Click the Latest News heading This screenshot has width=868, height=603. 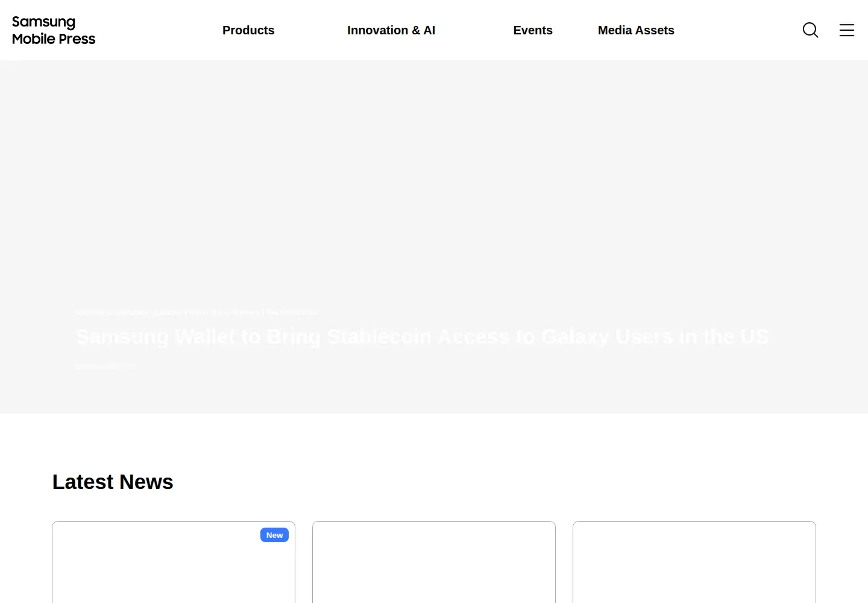tap(113, 482)
